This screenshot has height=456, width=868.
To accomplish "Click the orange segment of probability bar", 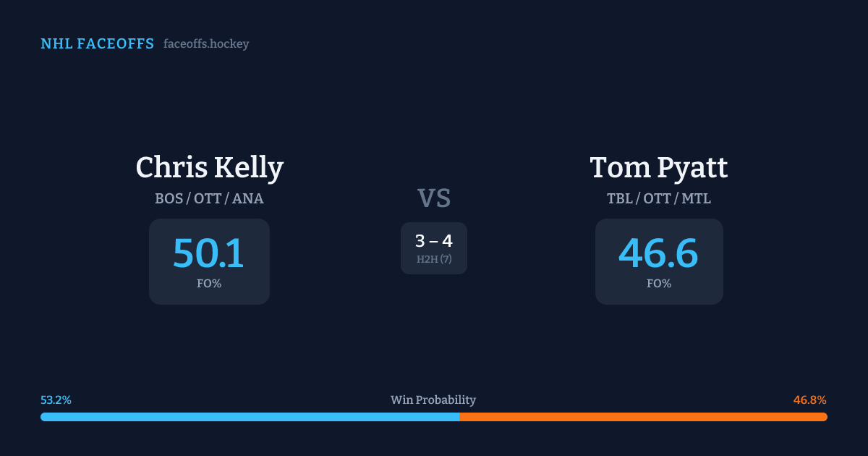I will (643, 417).
